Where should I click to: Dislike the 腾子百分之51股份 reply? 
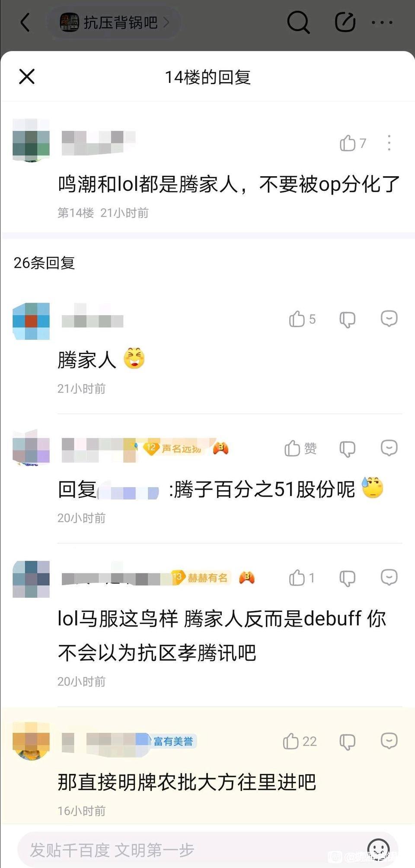347,449
